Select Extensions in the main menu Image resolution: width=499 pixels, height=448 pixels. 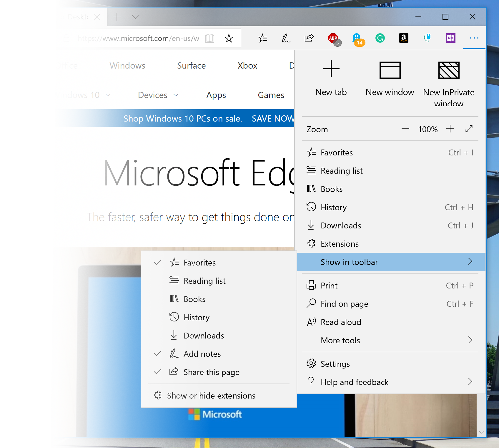click(340, 244)
